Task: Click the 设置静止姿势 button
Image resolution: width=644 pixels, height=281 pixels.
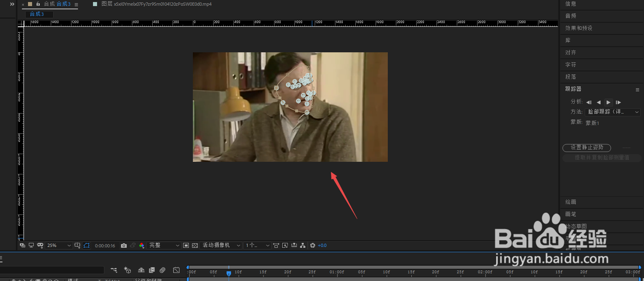Action: (x=587, y=148)
